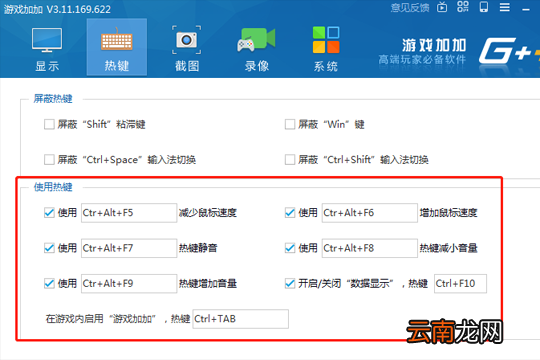Click the 意见反馈 feedback link

tap(410, 8)
